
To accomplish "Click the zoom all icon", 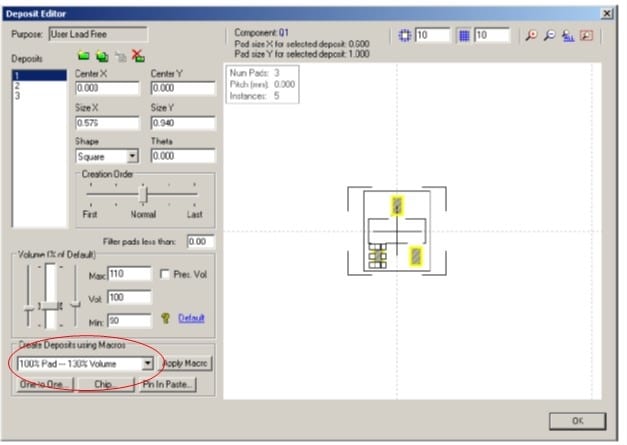I will pyautogui.click(x=568, y=36).
